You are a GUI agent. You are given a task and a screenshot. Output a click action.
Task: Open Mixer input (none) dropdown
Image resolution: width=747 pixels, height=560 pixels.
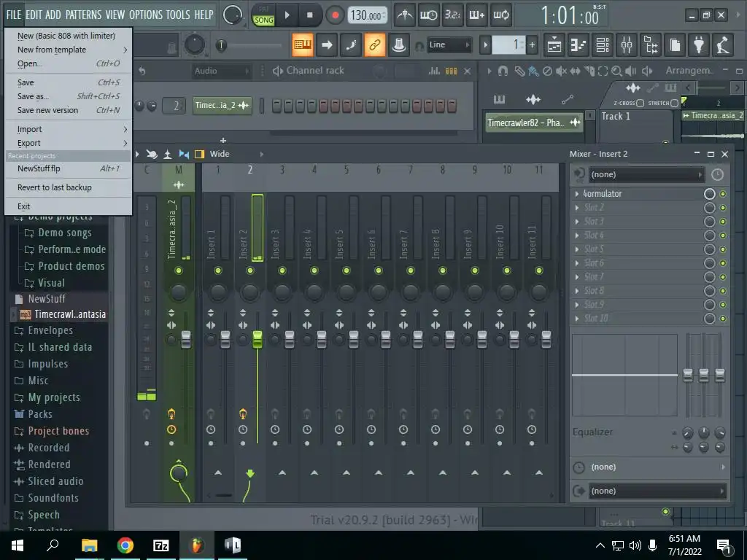(x=646, y=174)
